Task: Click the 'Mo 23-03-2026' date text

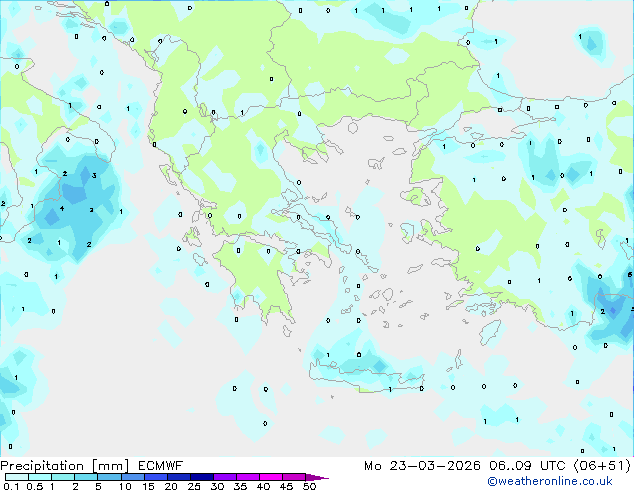Action: coord(422,466)
